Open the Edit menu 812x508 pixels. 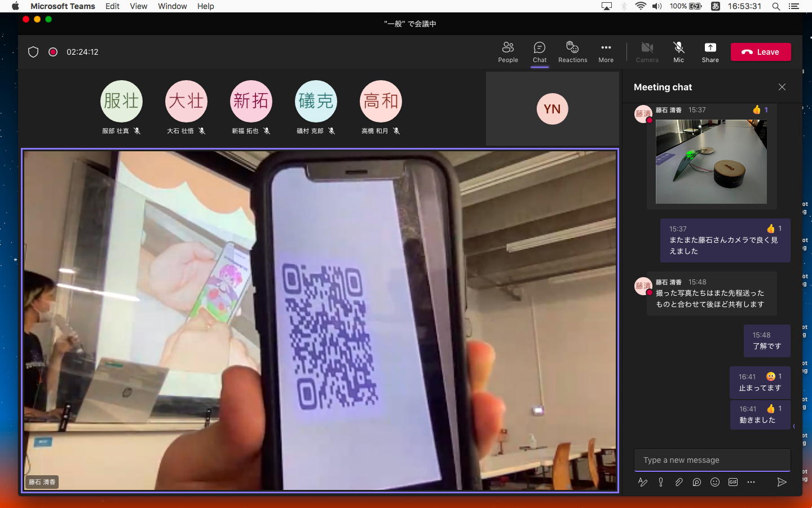(x=112, y=6)
